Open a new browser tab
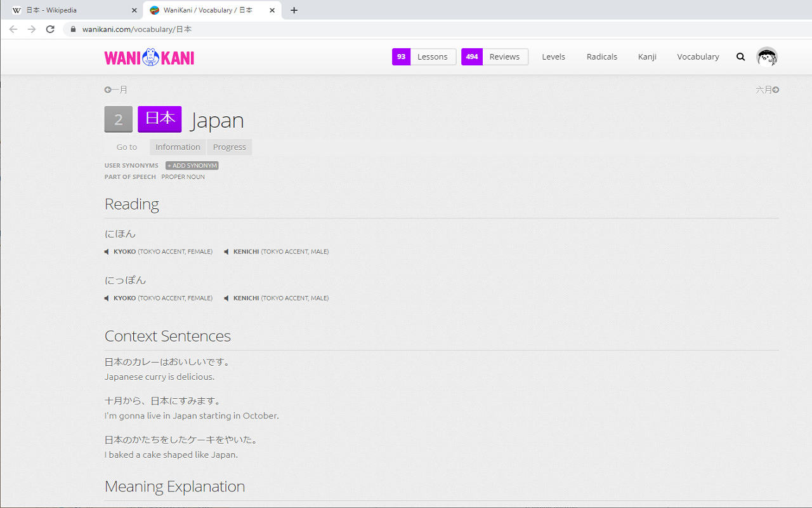Screen dimensions: 812x508 coord(294,10)
